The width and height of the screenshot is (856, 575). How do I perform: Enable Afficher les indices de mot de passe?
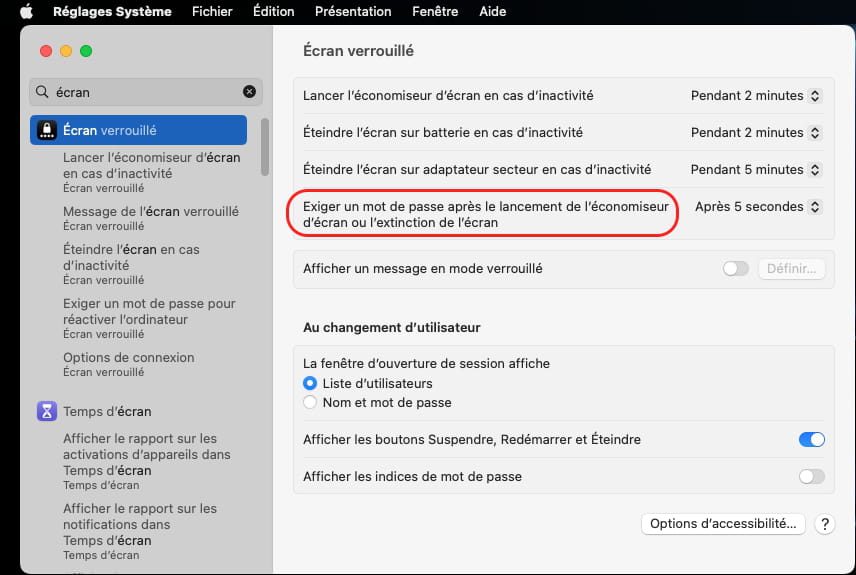click(812, 477)
